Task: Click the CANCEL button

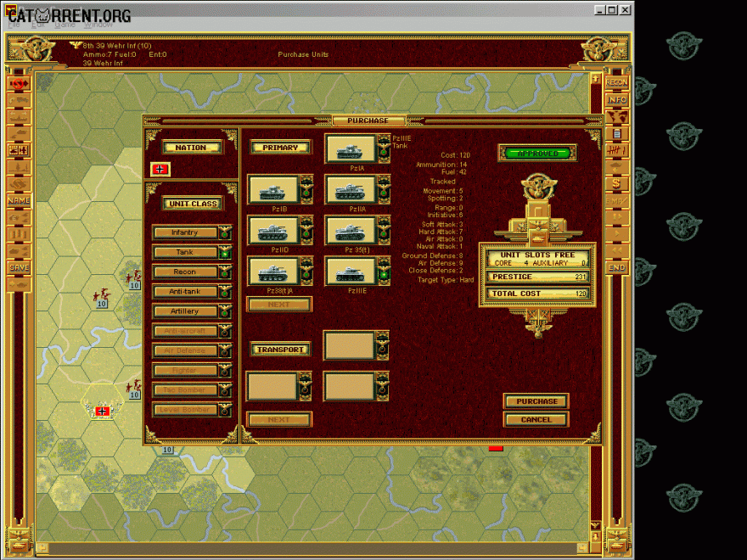Action: [x=536, y=419]
